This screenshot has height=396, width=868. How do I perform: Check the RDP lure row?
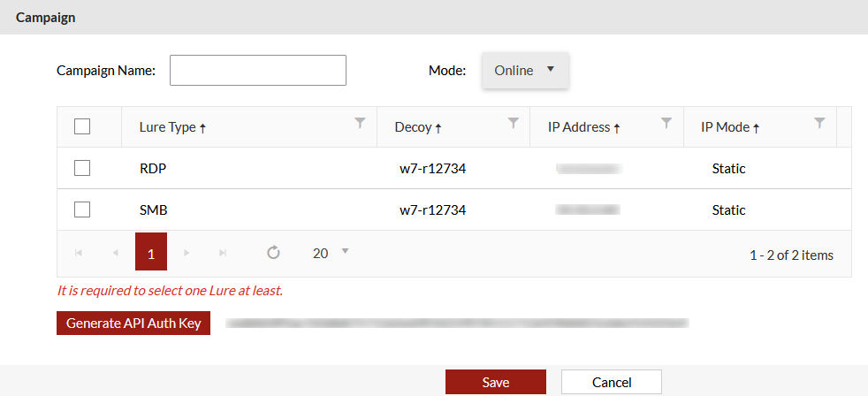pyautogui.click(x=82, y=168)
